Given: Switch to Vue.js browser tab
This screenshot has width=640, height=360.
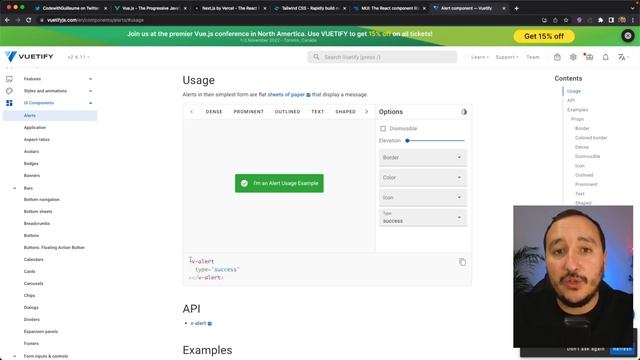Looking at the screenshot, I should tap(150, 8).
